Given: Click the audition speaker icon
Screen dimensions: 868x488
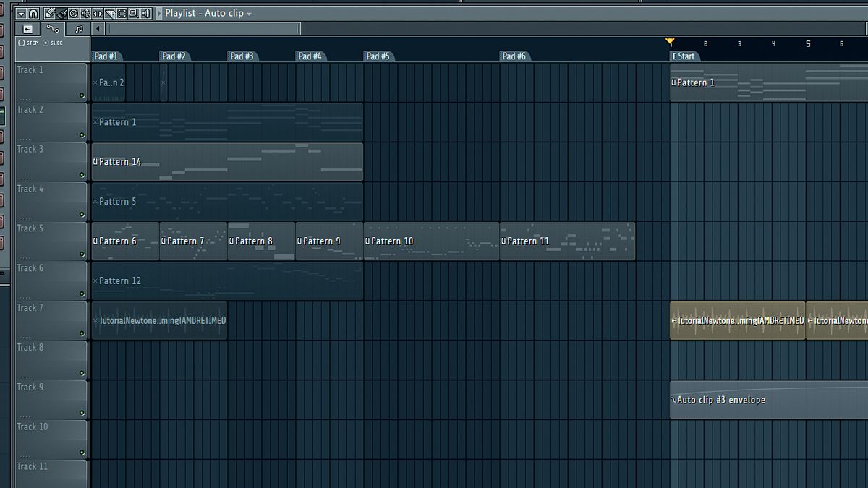Looking at the screenshot, I should pos(145,13).
